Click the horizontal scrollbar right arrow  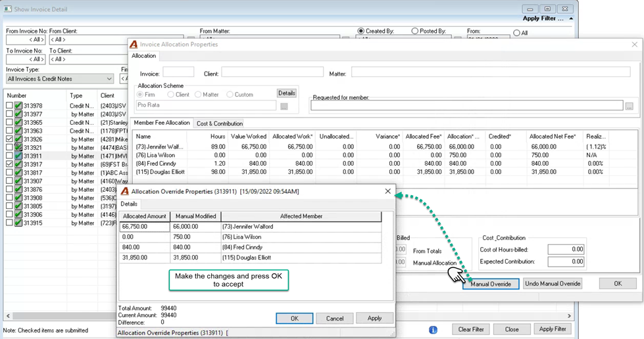569,315
